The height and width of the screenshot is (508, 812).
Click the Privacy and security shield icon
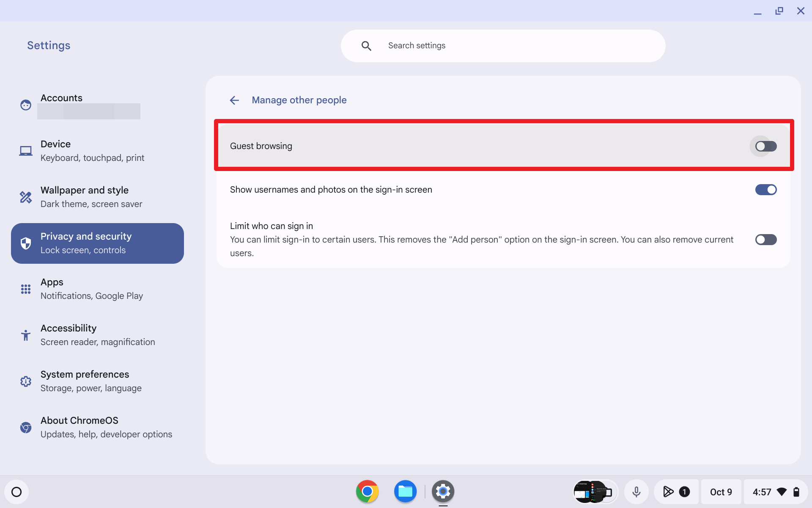click(25, 243)
